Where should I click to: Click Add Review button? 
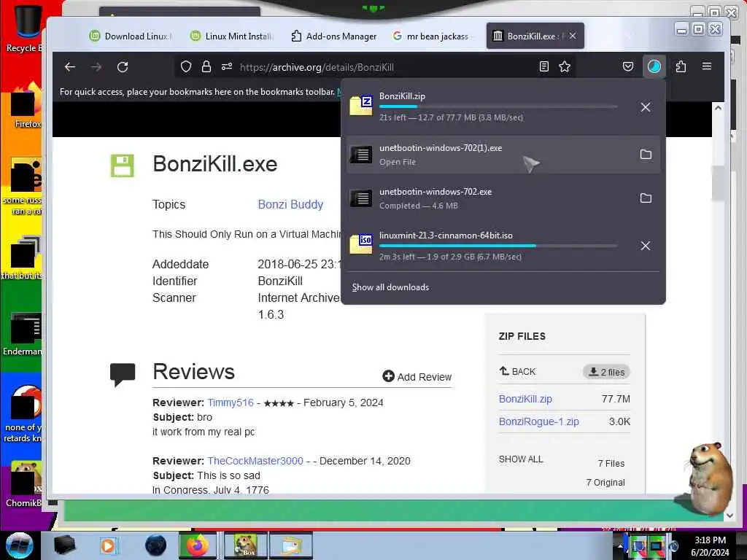(417, 377)
